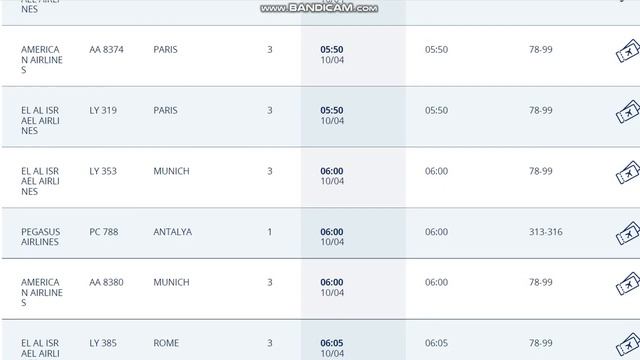This screenshot has width=640, height=360.
Task: Click MUNICH destination for LY 353
Action: click(x=171, y=171)
